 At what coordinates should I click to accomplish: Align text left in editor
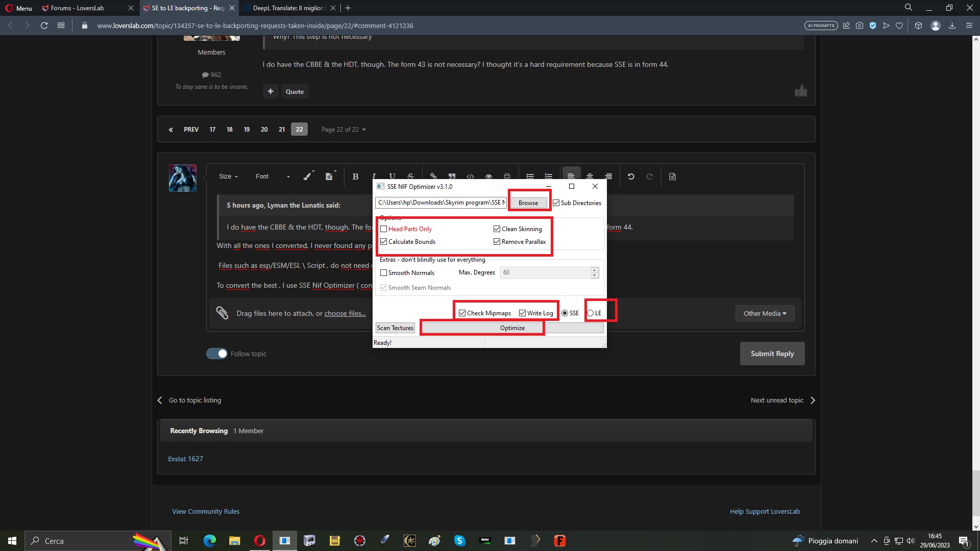(571, 176)
